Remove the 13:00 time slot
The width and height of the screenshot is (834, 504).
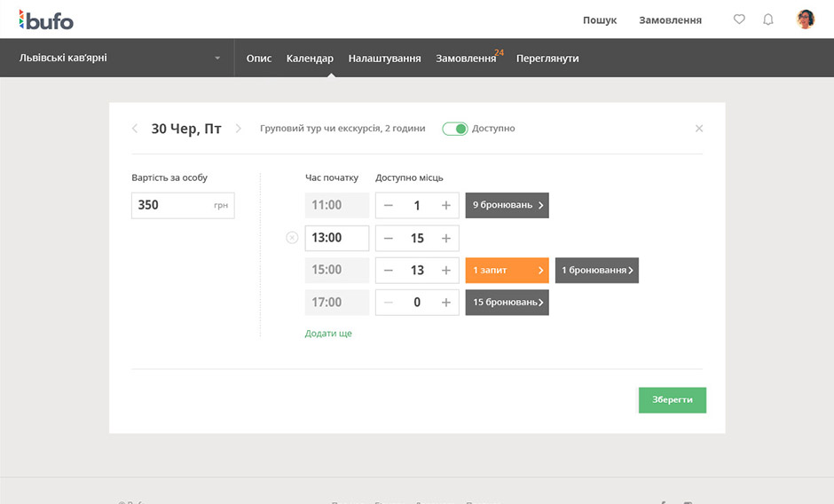click(x=292, y=238)
